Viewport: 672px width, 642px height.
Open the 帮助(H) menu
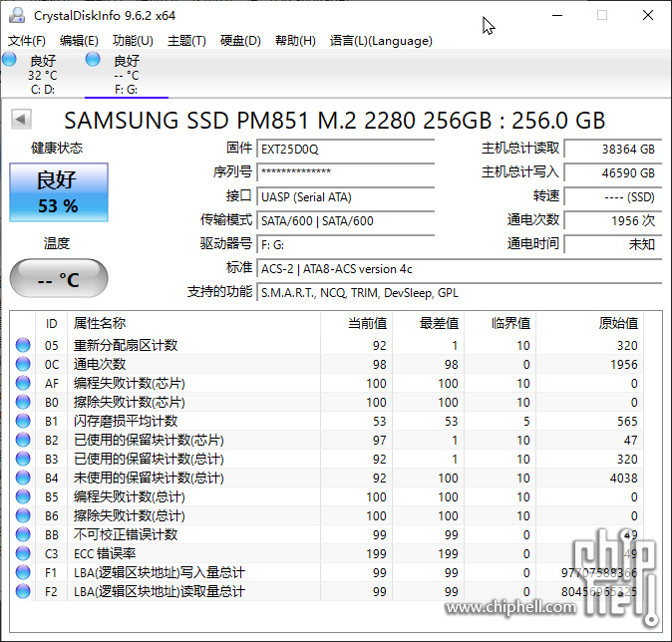coord(295,41)
